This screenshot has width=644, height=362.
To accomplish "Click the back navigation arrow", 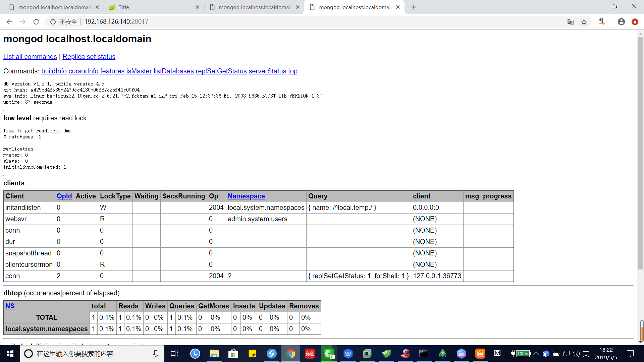I will tap(9, 21).
